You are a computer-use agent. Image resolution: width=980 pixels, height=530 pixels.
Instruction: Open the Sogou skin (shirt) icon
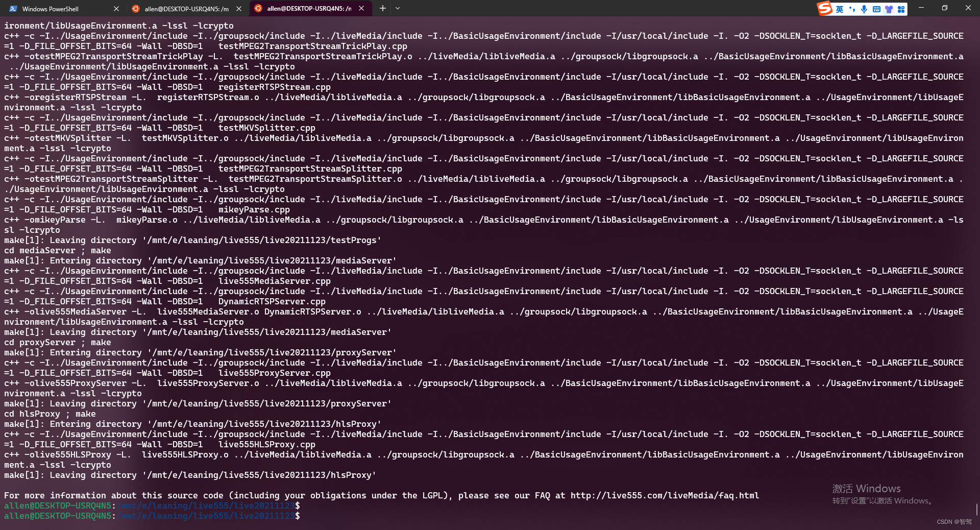coord(889,9)
